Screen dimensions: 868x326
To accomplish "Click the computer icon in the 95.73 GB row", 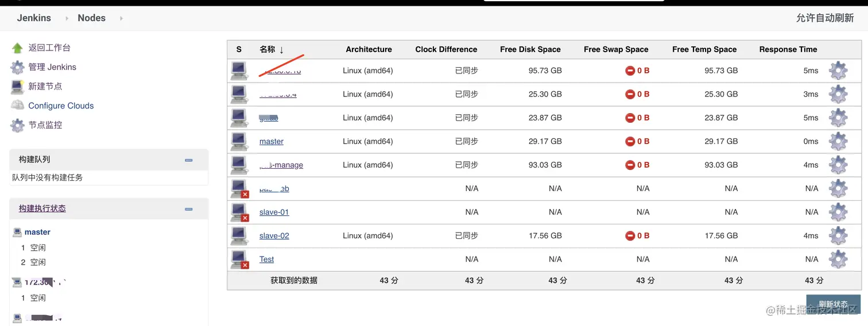I will 239,71.
